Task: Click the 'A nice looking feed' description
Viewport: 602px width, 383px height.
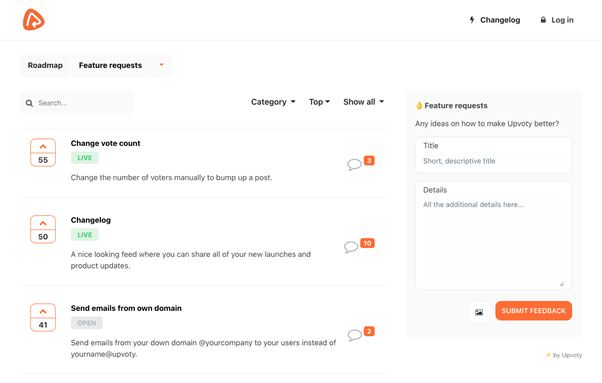Action: [x=191, y=260]
